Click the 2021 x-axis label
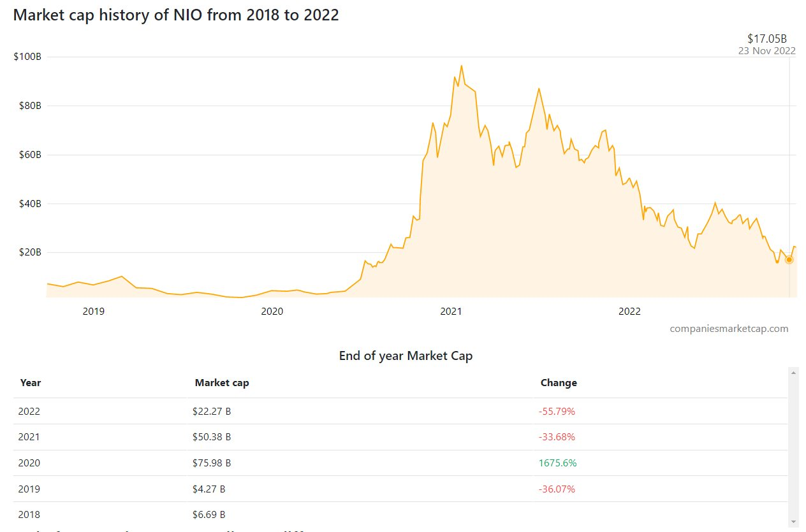Image resolution: width=806 pixels, height=532 pixels. (451, 312)
